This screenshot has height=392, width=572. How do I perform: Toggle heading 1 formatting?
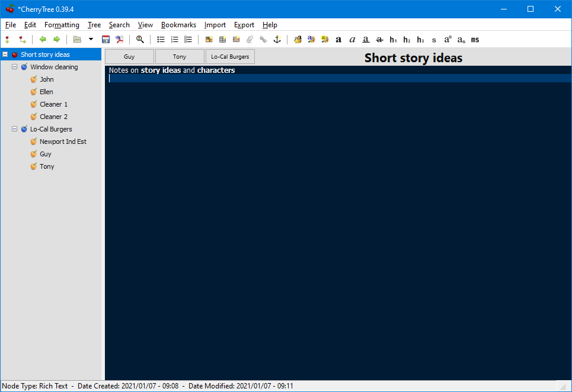tap(393, 39)
